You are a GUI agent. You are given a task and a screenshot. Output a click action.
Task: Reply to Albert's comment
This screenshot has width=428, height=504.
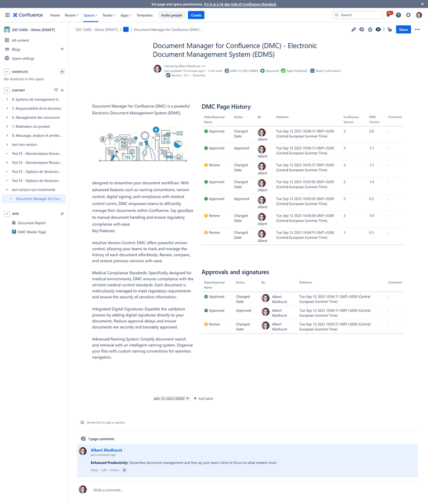pyautogui.click(x=94, y=470)
